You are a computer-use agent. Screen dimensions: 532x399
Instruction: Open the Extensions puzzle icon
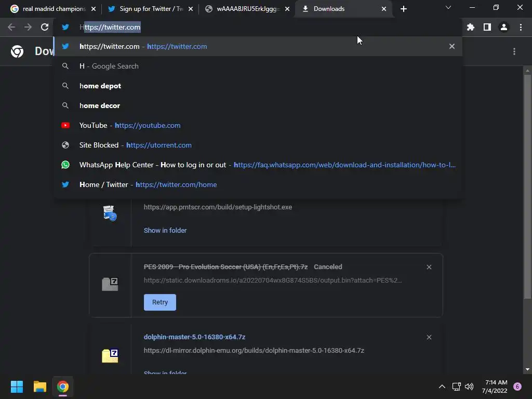[471, 27]
